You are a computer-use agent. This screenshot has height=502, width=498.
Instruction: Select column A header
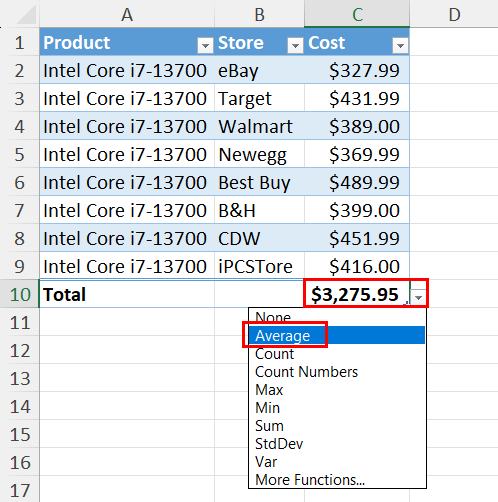tap(127, 14)
